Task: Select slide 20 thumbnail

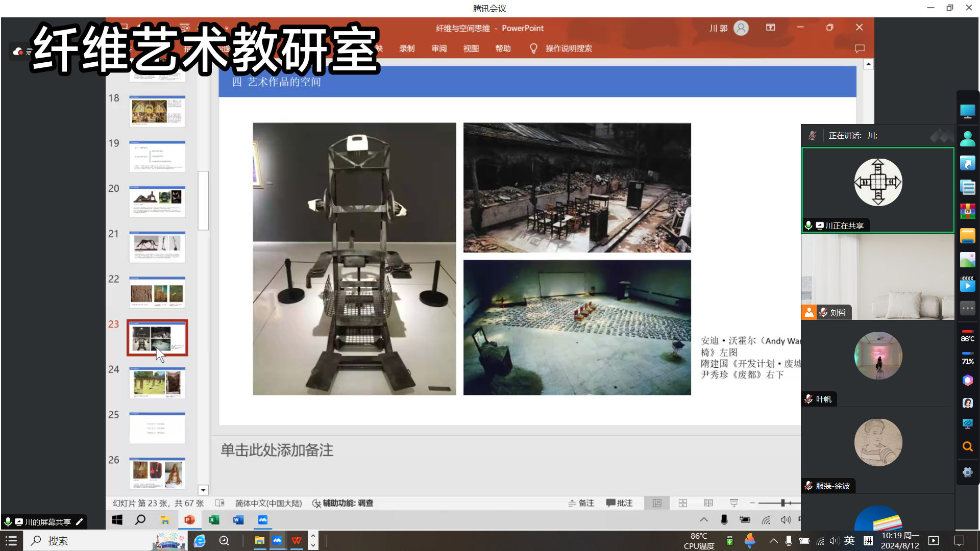Action: 157,202
